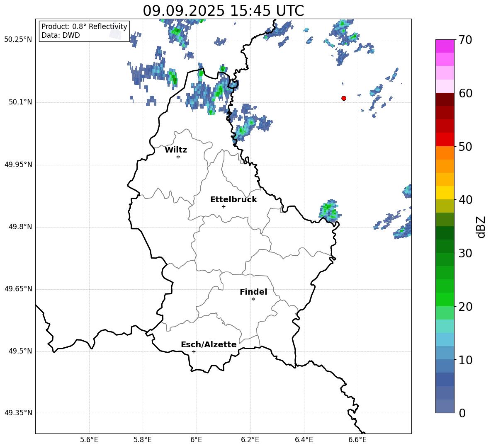491x448 pixels.
Task: Click the bright green colorbar segment above 20
Action: click(x=445, y=299)
